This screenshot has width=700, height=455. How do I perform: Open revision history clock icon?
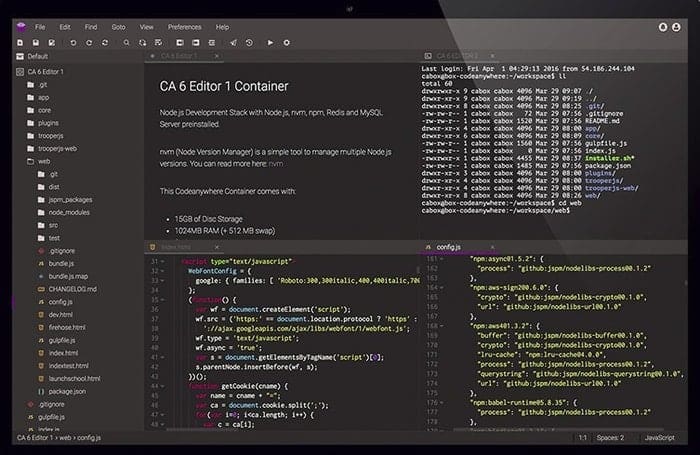pyautogui.click(x=249, y=43)
